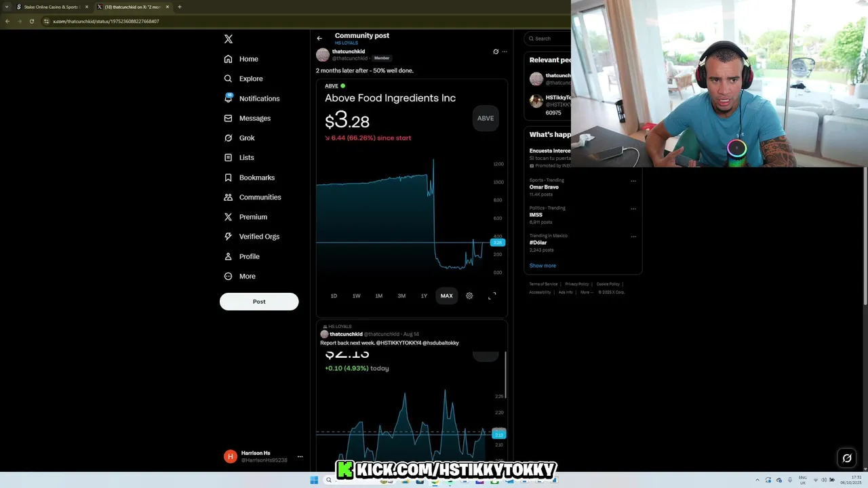The image size is (868, 488).
Task: Open options for #Dólar trend
Action: [633, 237]
